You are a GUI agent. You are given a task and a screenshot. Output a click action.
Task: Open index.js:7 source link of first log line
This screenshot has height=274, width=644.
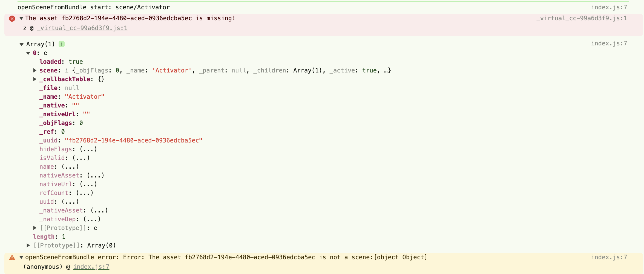[x=609, y=7]
